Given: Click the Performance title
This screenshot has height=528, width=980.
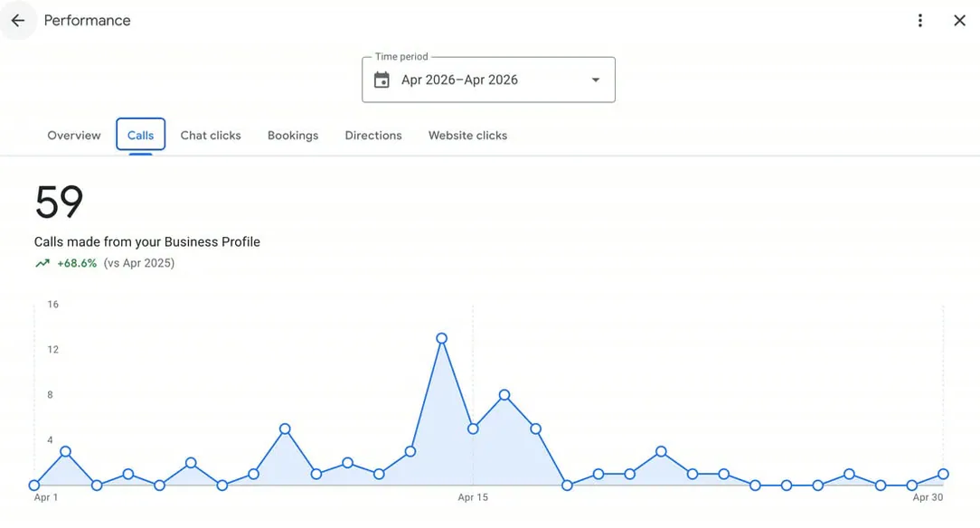Looking at the screenshot, I should click(87, 21).
